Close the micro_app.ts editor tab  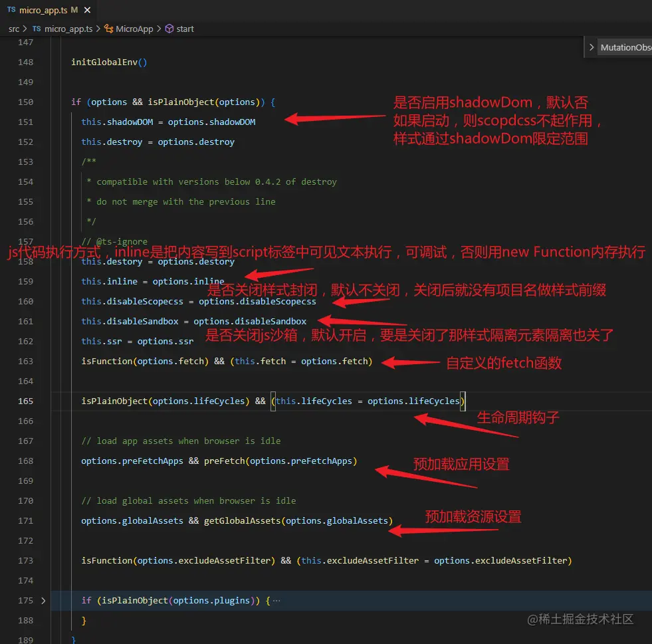[87, 10]
